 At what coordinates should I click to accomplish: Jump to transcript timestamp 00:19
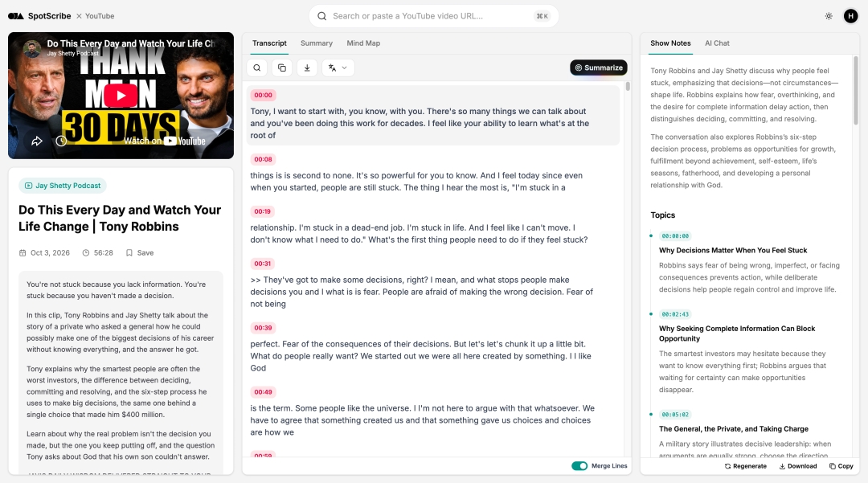(x=262, y=211)
